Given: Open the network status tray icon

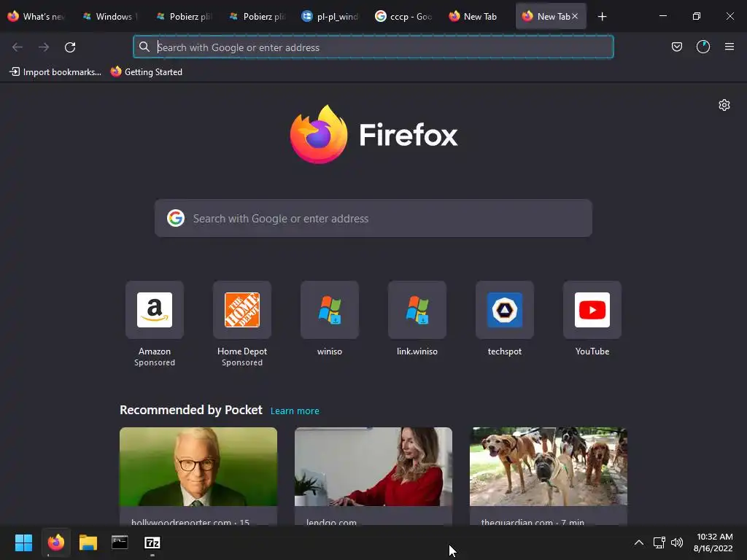Looking at the screenshot, I should point(659,542).
